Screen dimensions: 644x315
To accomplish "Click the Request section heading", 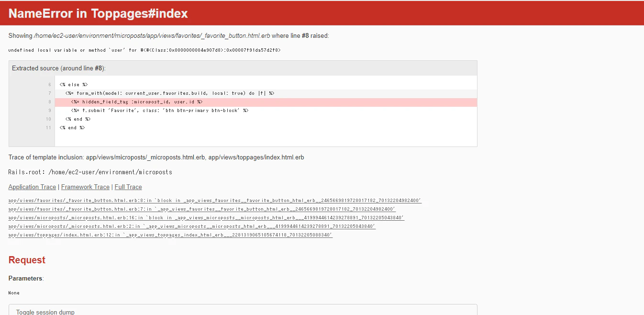I will tap(27, 260).
